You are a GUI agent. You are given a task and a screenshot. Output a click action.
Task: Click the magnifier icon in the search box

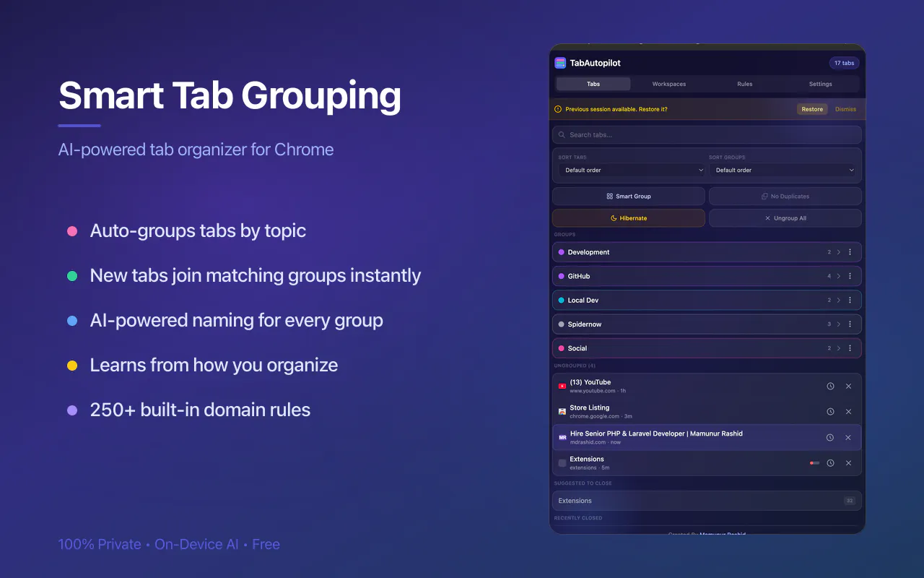[x=562, y=134]
